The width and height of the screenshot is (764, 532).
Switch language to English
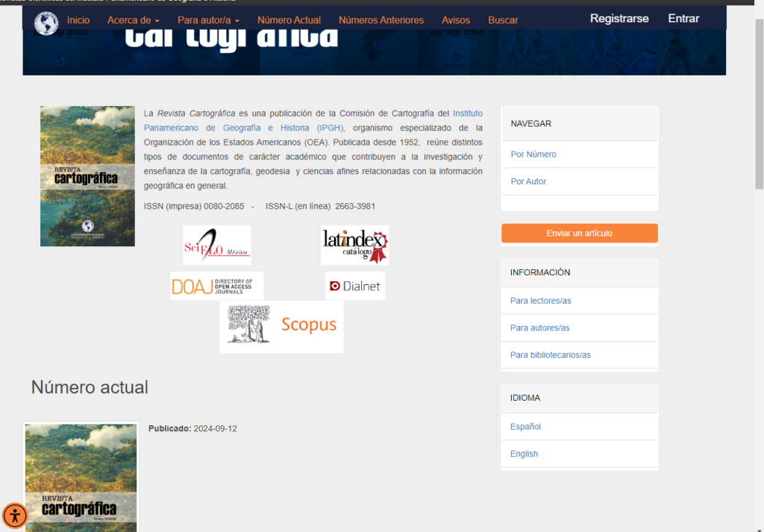coord(525,454)
